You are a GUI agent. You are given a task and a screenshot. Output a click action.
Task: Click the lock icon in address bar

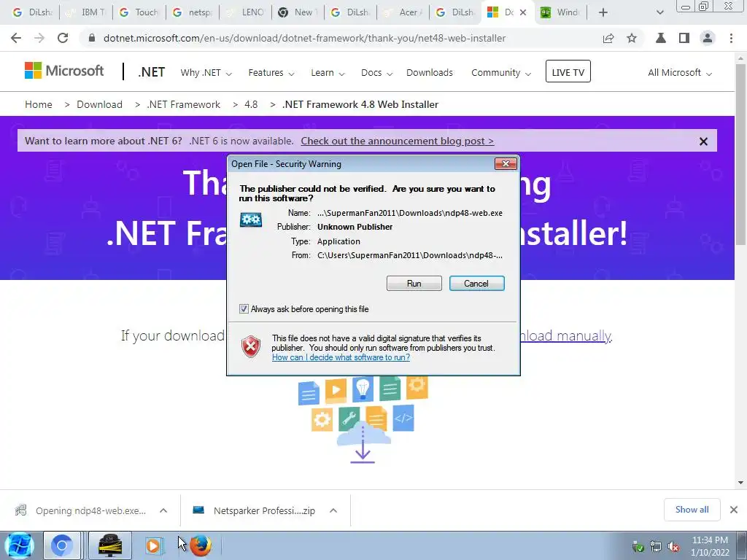click(92, 38)
